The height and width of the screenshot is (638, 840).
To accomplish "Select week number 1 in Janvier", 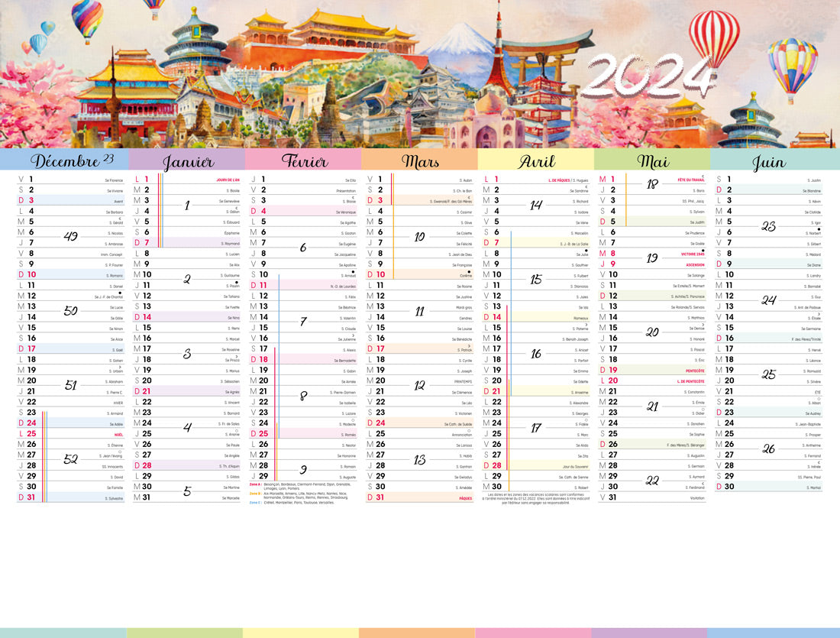I will pyautogui.click(x=187, y=205).
